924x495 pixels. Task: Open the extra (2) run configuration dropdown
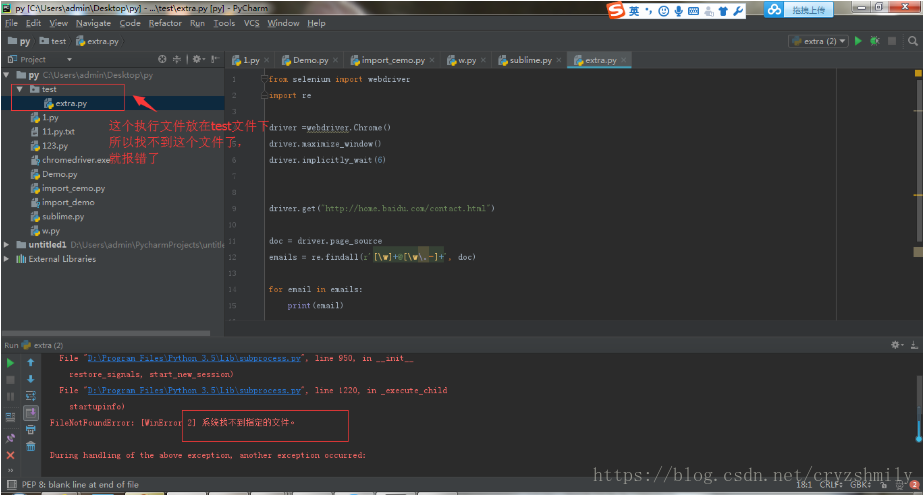(x=819, y=41)
